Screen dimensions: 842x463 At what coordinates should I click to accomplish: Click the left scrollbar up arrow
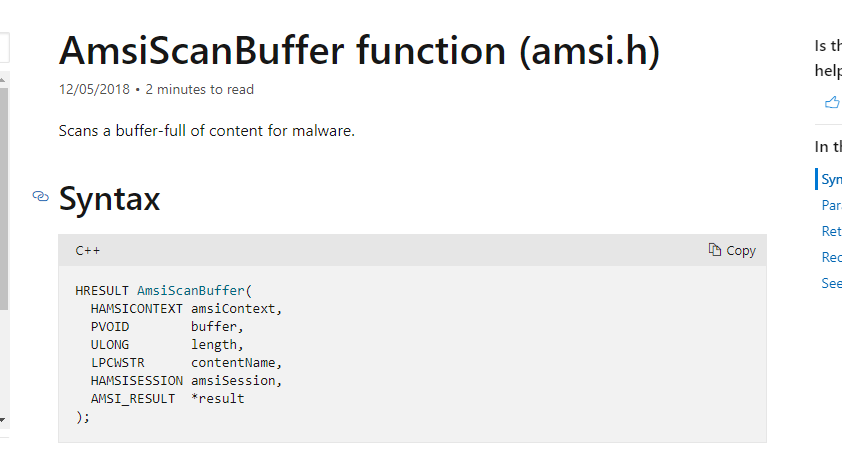[3, 80]
